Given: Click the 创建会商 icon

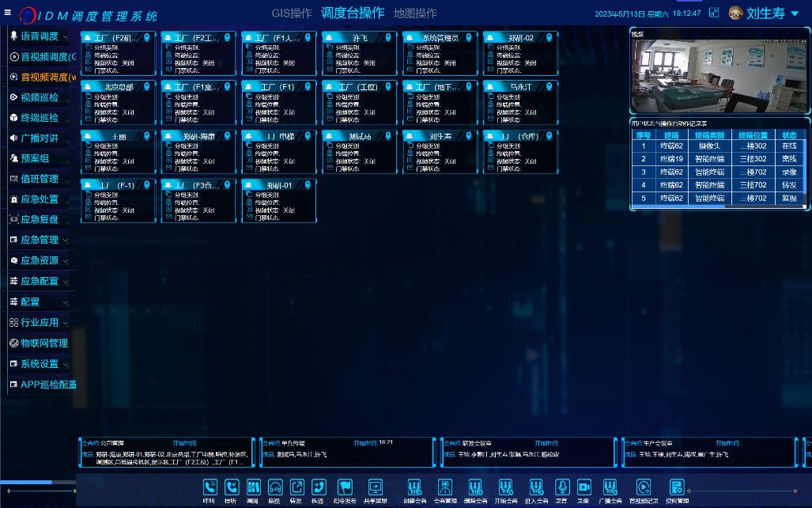Looking at the screenshot, I should point(414,487).
